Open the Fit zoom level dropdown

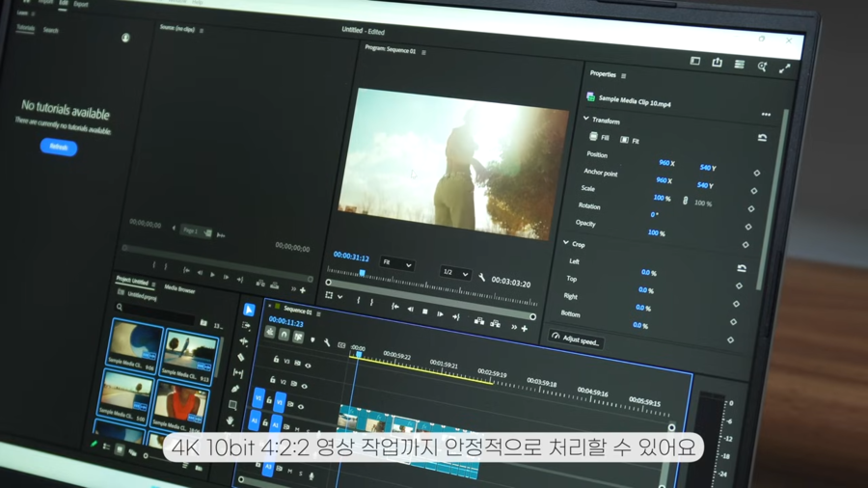pyautogui.click(x=396, y=263)
